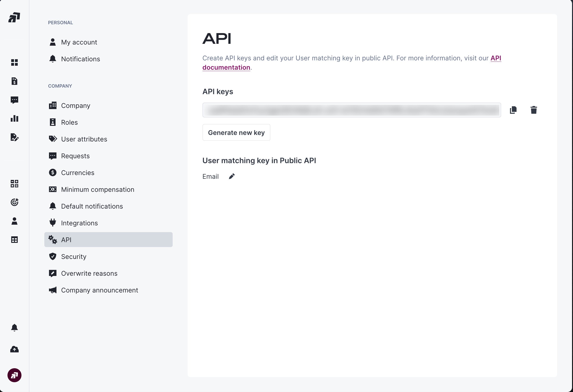
Task: Click the app logo at top of rail
Action: pyautogui.click(x=14, y=17)
